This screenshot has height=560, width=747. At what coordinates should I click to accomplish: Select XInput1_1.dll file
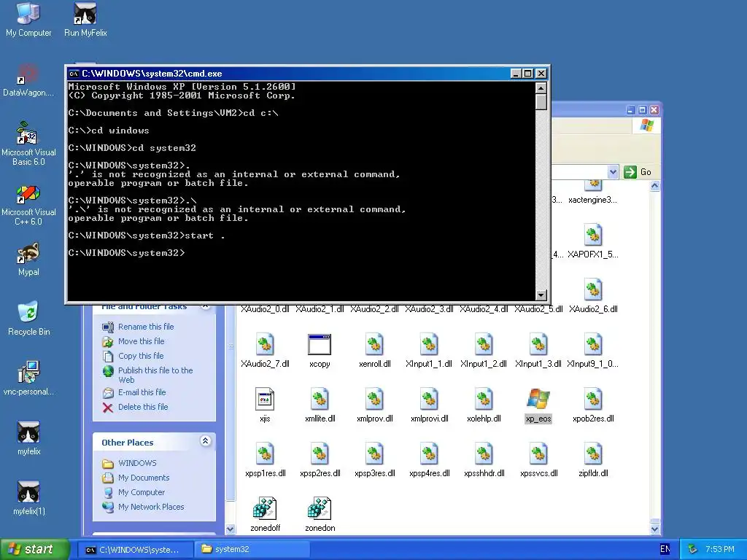429,351
